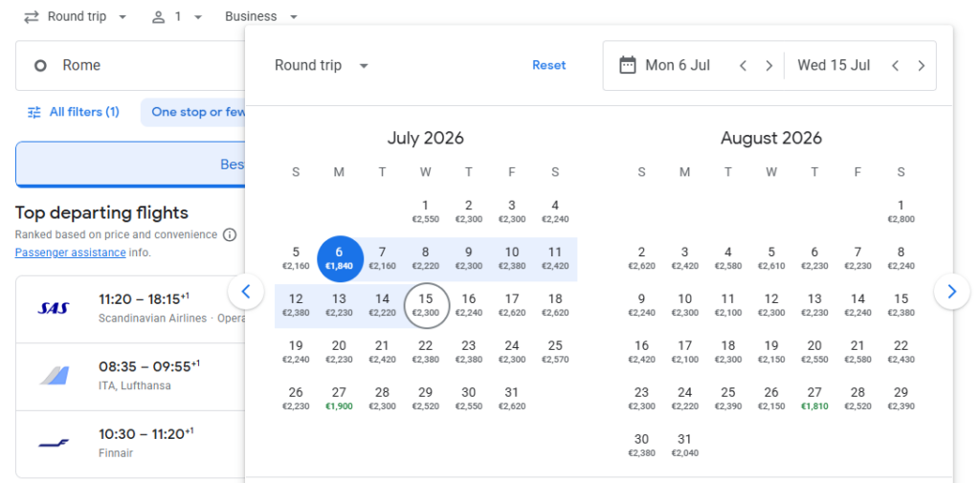
Task: Select July 29 priced €2,520
Action: (426, 399)
